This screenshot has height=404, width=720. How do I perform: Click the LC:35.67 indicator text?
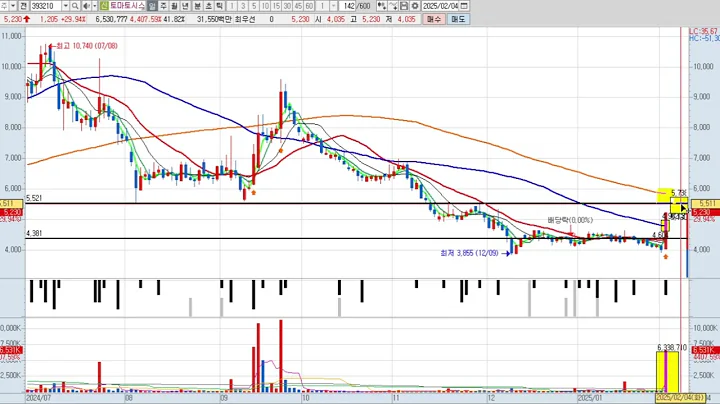[703, 31]
